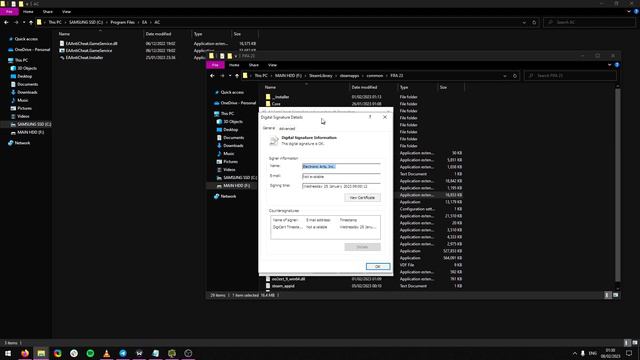Image resolution: width=640 pixels, height=360 pixels.
Task: Select Network in FIFA 23 sidebar
Action: click(228, 196)
